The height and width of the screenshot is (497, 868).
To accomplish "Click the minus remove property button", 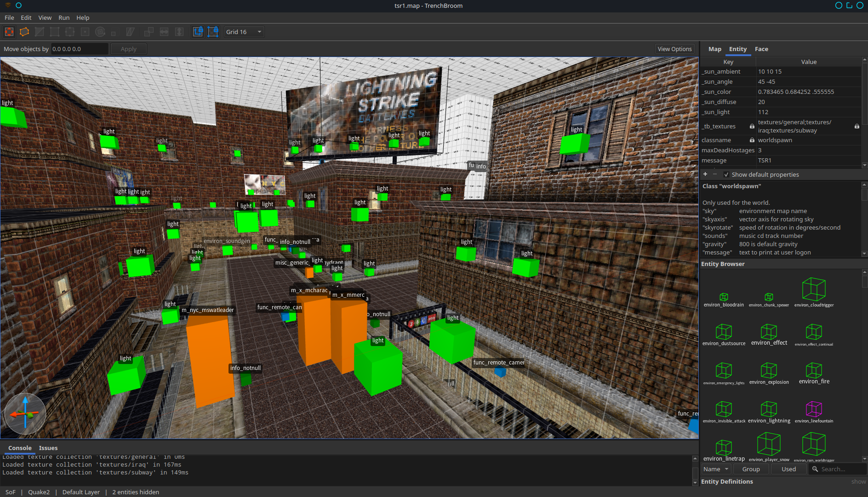I will pyautogui.click(x=715, y=174).
